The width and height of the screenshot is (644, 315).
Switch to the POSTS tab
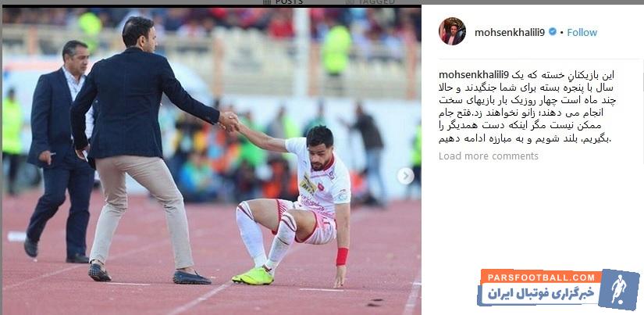[x=283, y=2]
